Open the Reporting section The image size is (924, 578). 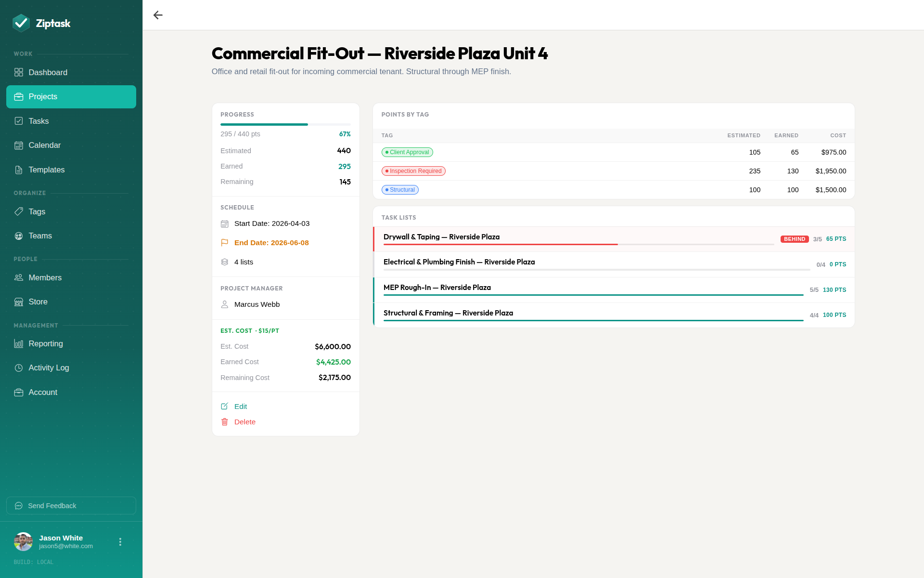point(71,343)
